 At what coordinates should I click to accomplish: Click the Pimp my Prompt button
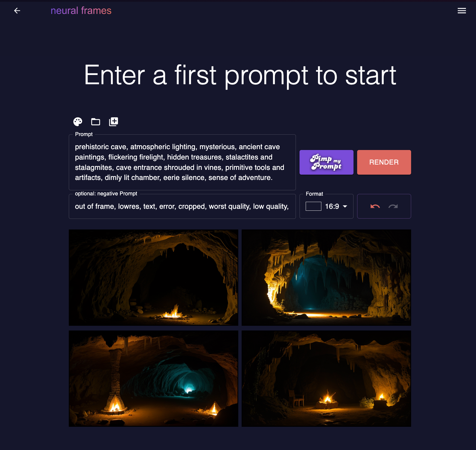(326, 162)
